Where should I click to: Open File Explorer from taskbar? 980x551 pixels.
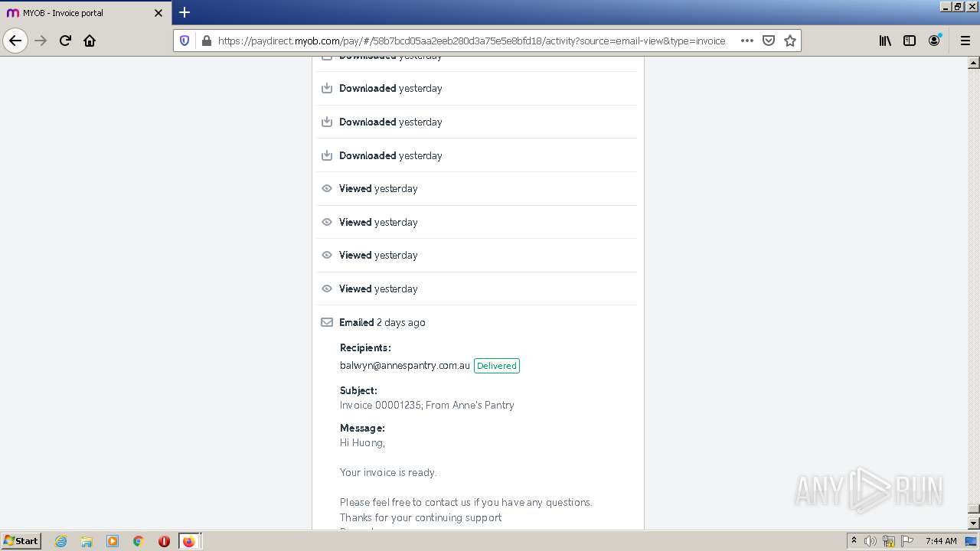87,541
